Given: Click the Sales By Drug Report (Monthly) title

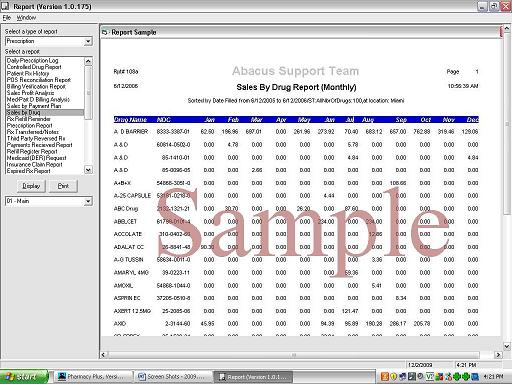Looking at the screenshot, I should (x=296, y=87).
